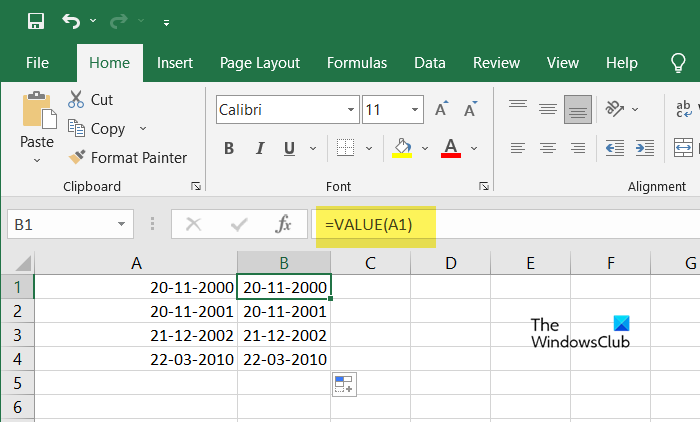Click the Decrease Indent icon
The height and width of the screenshot is (422, 700).
(615, 148)
